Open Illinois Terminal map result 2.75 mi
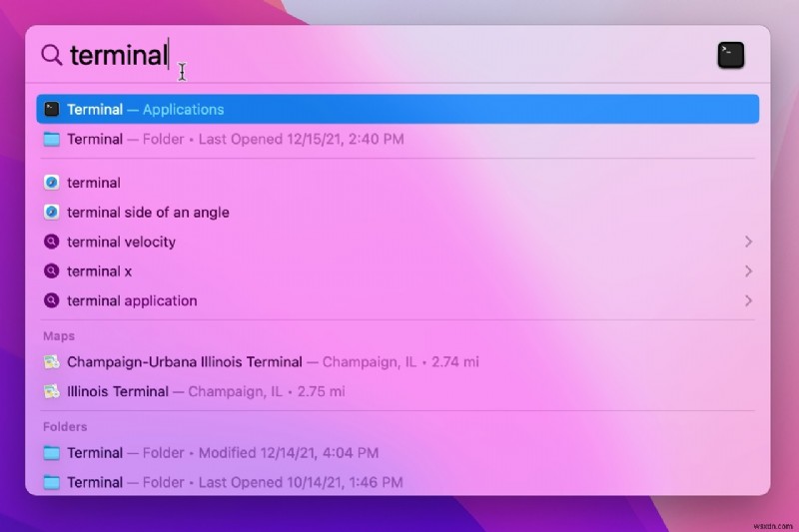Viewport: 799px width, 532px height. click(398, 391)
